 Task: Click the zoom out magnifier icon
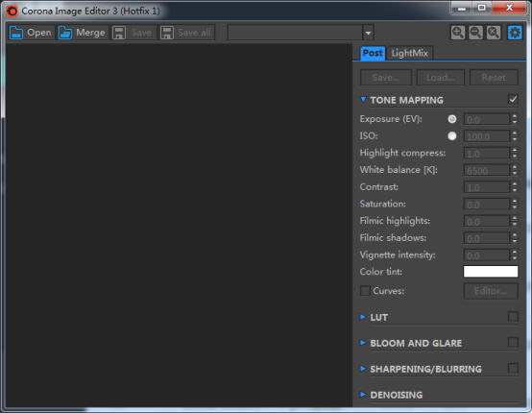475,33
